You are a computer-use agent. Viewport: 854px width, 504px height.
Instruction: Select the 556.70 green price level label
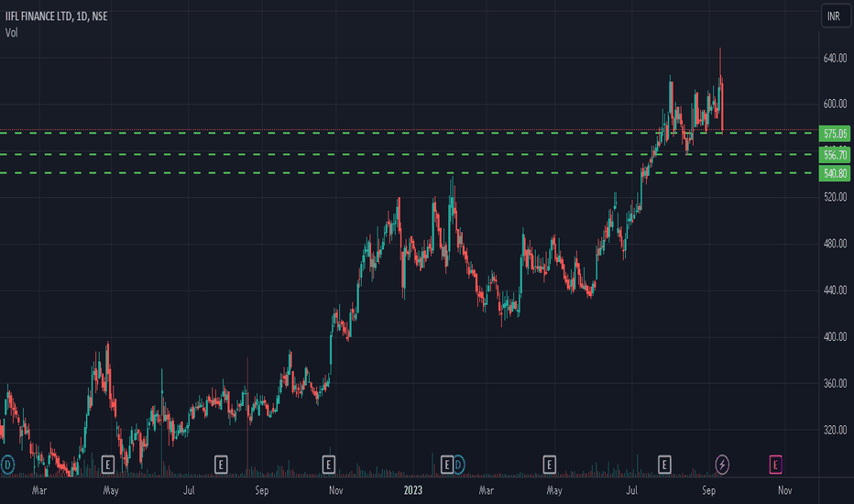[835, 155]
